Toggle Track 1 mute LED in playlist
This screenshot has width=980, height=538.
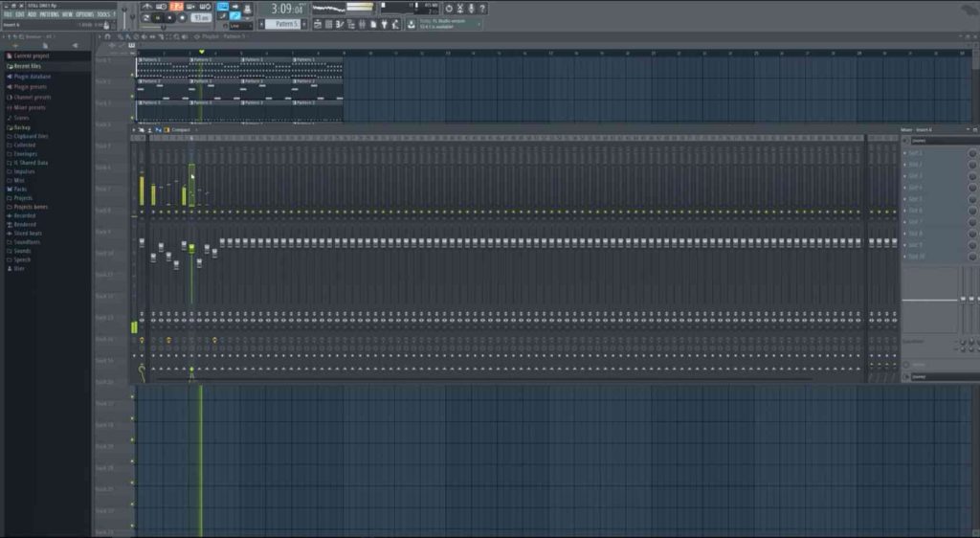click(x=132, y=75)
